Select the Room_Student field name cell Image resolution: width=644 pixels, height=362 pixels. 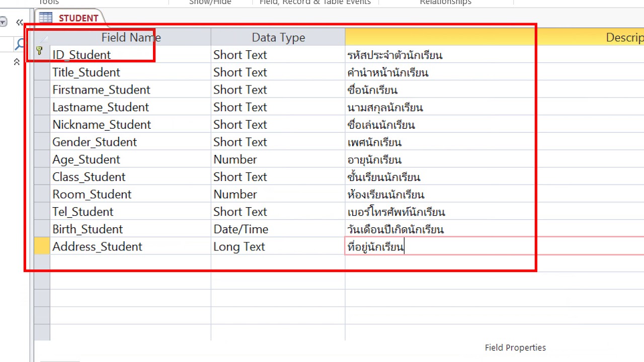point(131,194)
